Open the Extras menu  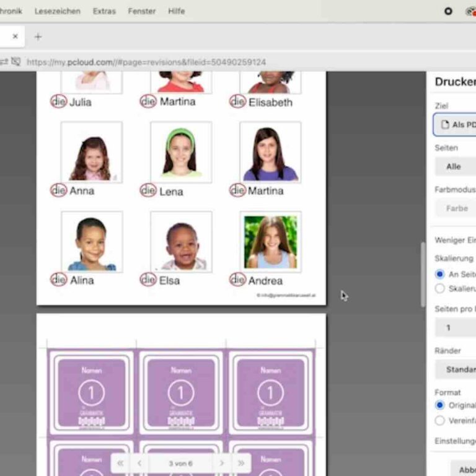tap(104, 11)
